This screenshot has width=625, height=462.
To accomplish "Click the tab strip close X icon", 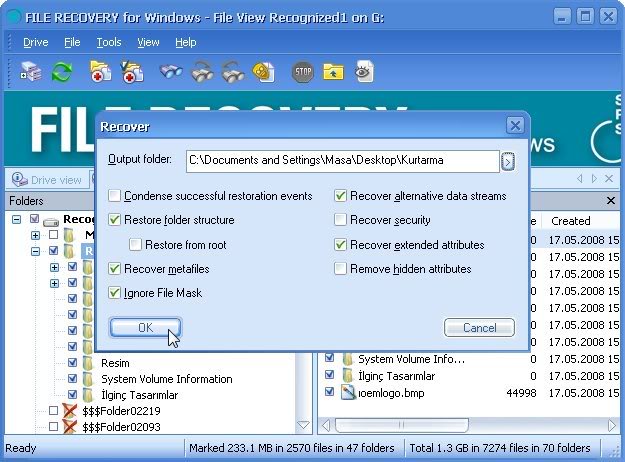I will 609,179.
